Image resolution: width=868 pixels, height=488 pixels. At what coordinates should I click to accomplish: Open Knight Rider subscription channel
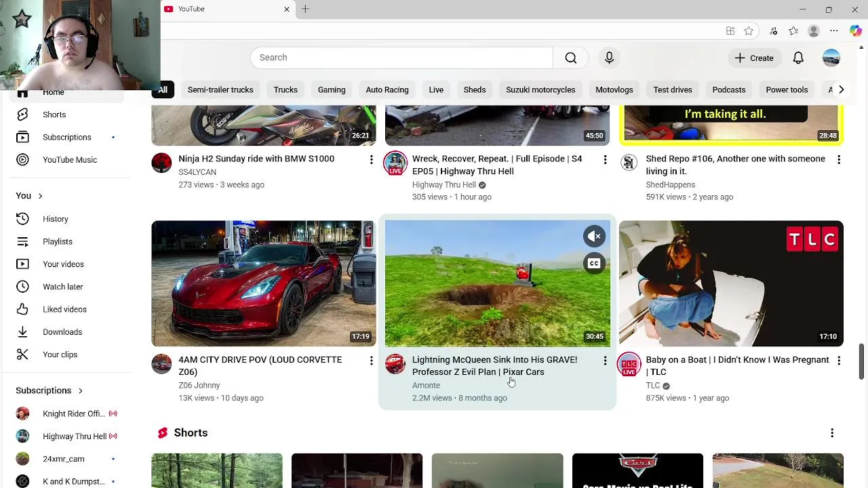coord(66,413)
